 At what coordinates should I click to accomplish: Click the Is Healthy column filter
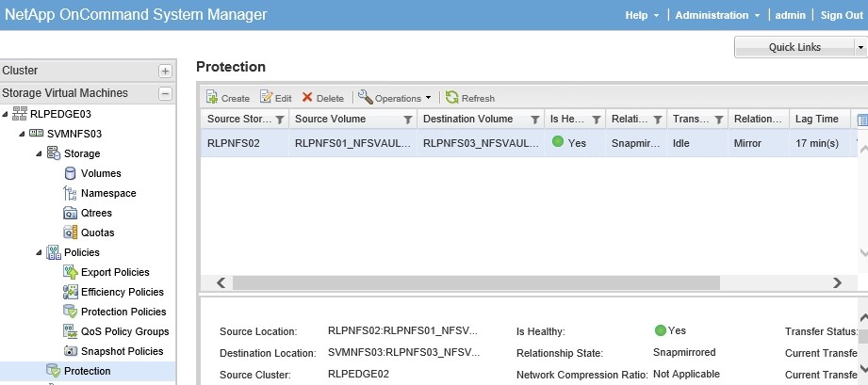[x=596, y=120]
